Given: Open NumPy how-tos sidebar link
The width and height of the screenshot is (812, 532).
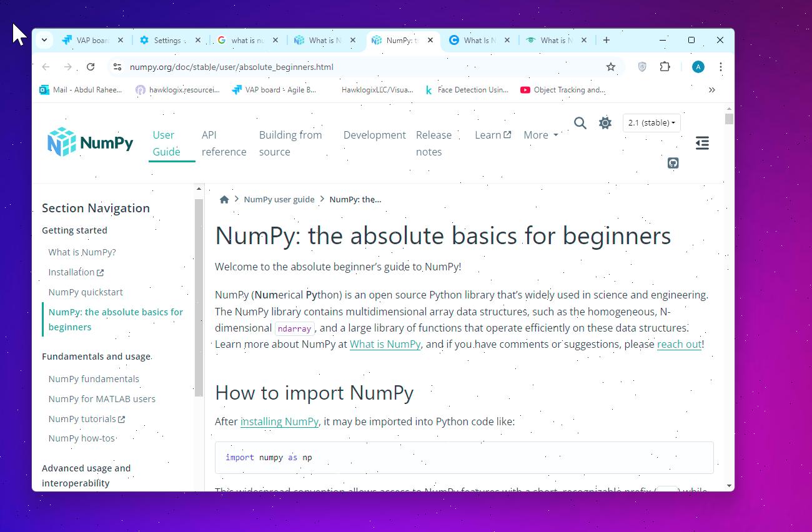Looking at the screenshot, I should point(81,438).
